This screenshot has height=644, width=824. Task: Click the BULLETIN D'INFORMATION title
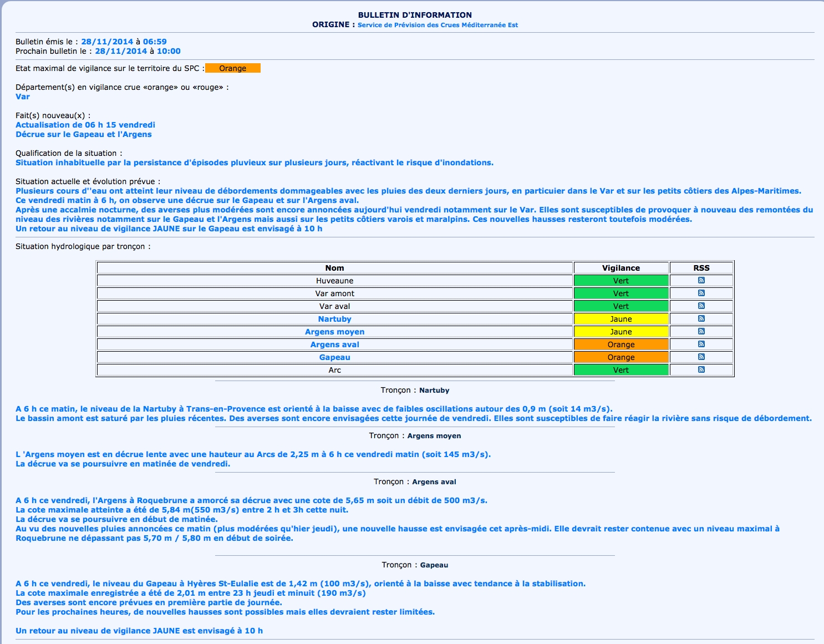[x=415, y=15]
